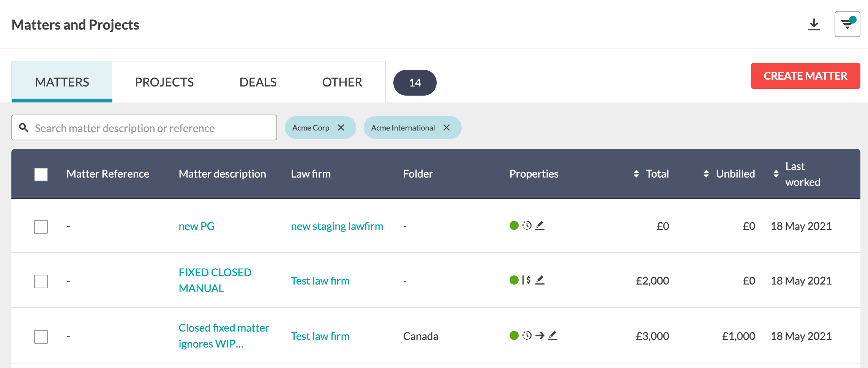This screenshot has height=368, width=868.
Task: Download the matters list
Action: (x=814, y=25)
